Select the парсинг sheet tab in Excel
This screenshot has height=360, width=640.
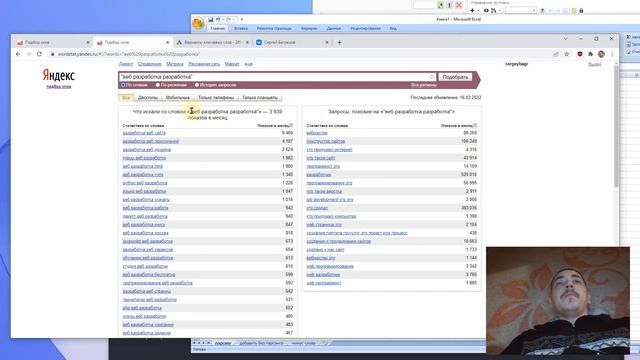click(223, 343)
